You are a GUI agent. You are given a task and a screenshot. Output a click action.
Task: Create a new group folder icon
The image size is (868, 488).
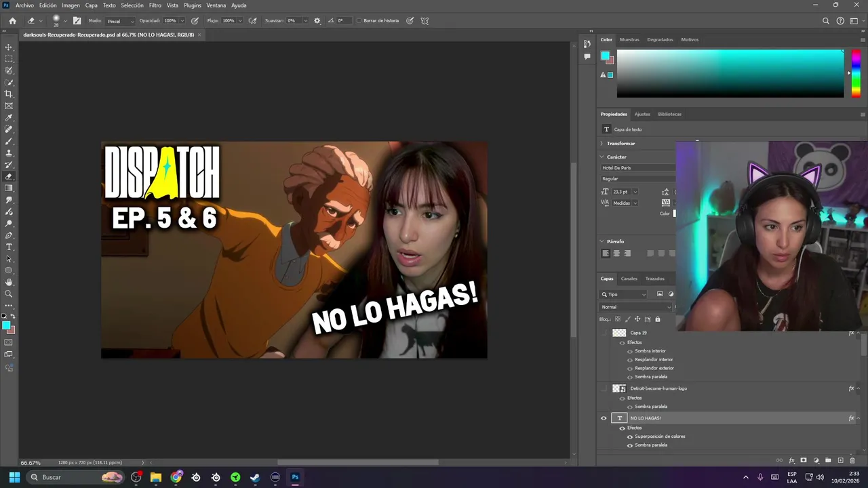point(828,460)
